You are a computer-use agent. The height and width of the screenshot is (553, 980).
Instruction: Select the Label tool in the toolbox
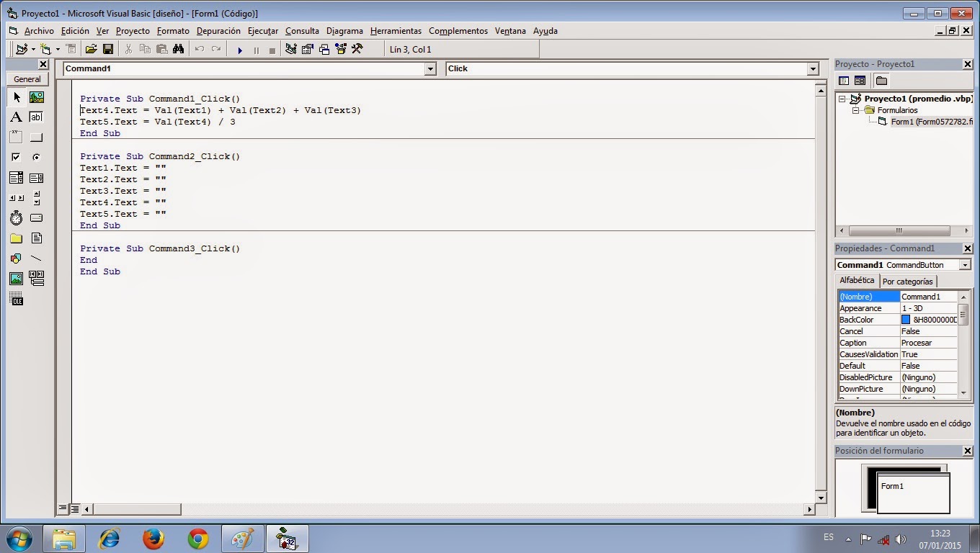click(x=16, y=117)
